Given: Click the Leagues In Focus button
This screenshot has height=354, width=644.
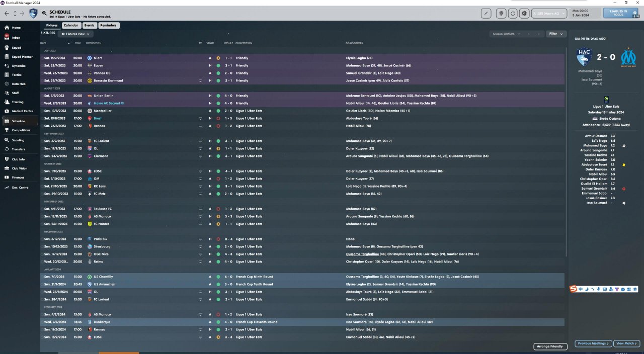Looking at the screenshot, I should pos(621,13).
